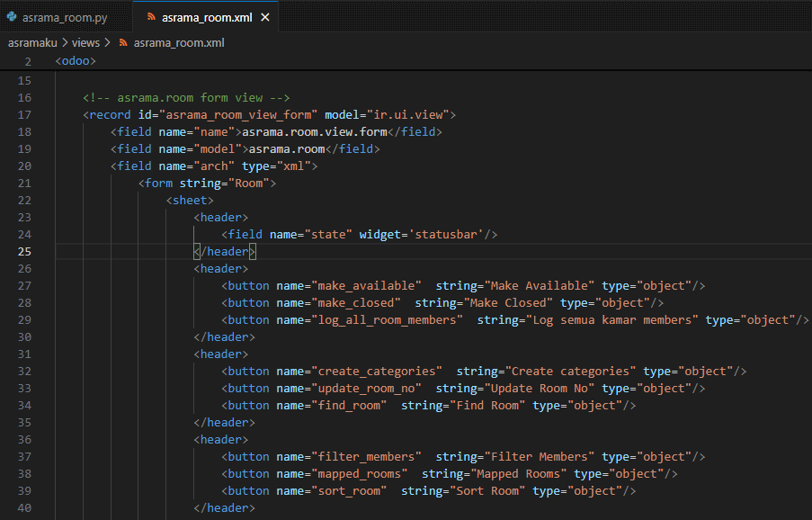Click asrama_room.xml in the breadcrumb
This screenshot has width=812, height=520.
[179, 43]
